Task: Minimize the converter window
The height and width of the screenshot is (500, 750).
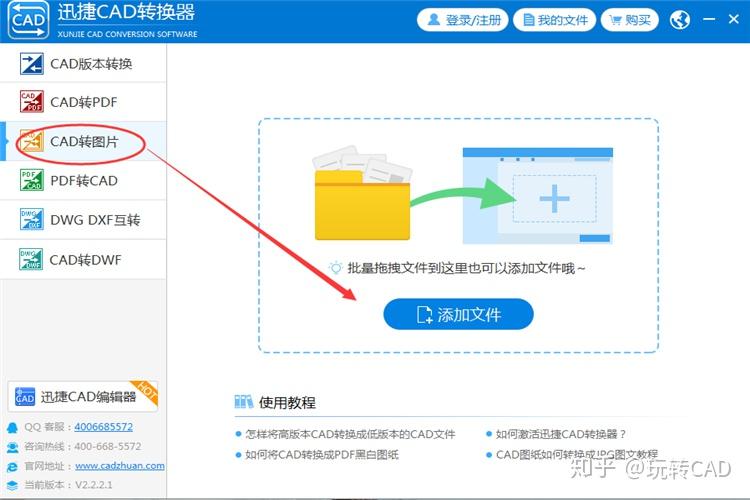Action: pos(709,20)
